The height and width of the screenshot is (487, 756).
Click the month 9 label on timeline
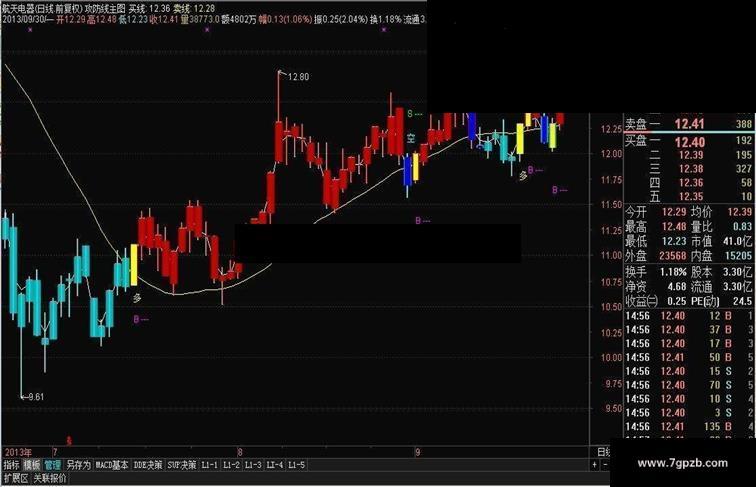(x=418, y=452)
